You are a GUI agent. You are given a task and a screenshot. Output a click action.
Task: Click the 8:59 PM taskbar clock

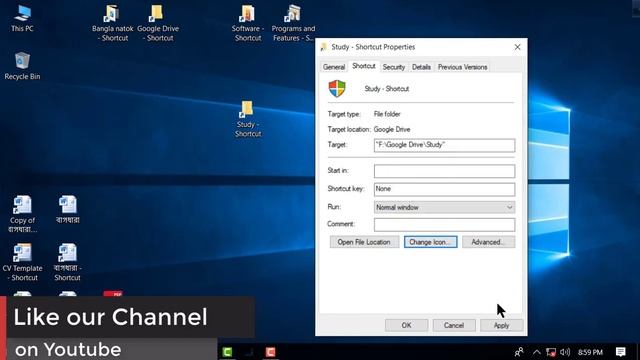(590, 352)
